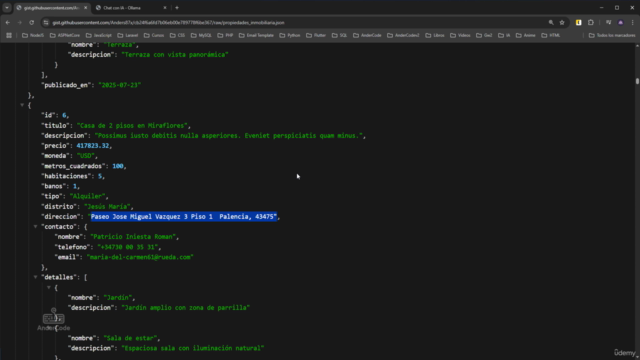
Task: Open the SQL bookmark folder
Action: click(340, 36)
